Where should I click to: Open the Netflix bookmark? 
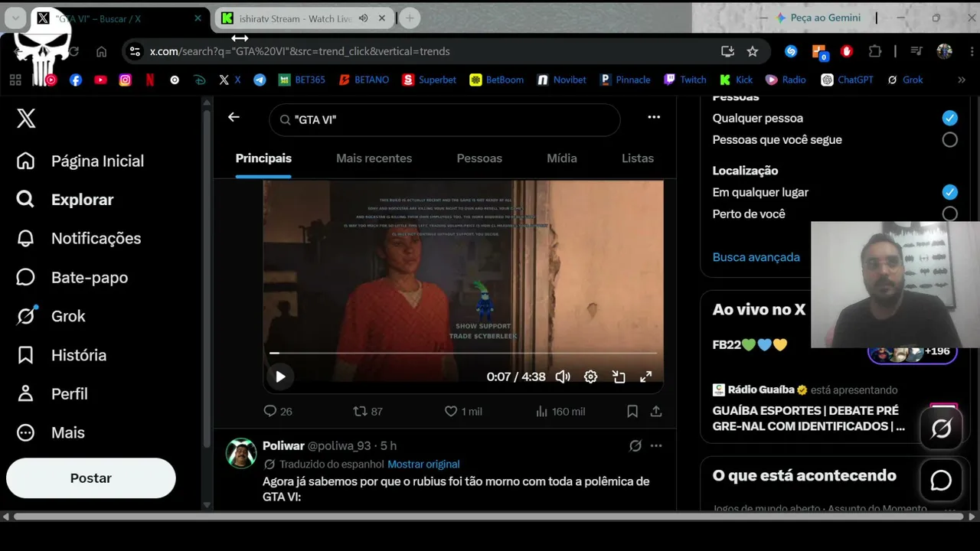click(150, 80)
